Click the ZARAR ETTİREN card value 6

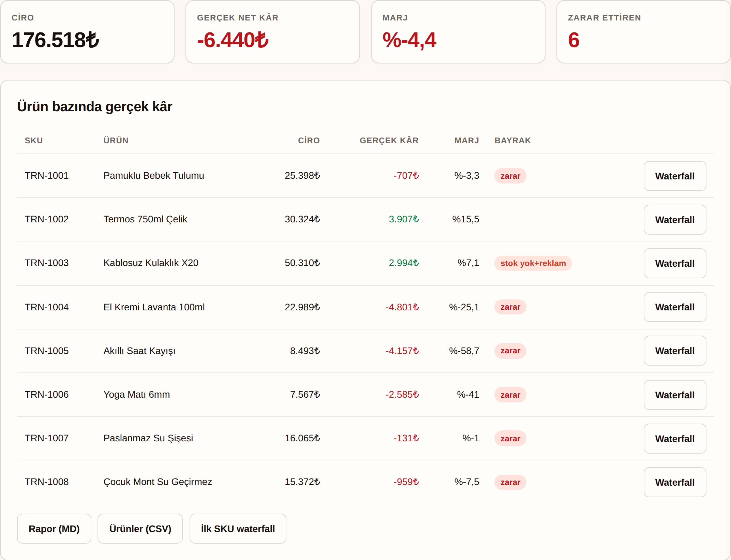574,40
